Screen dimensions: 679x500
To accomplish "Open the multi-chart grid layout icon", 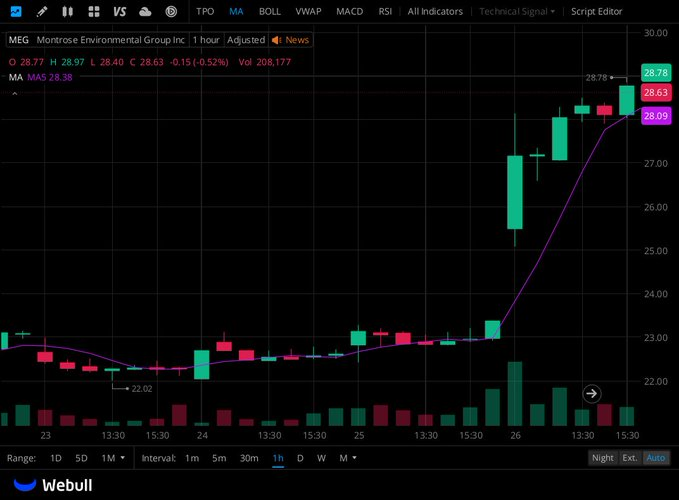I will click(x=94, y=11).
